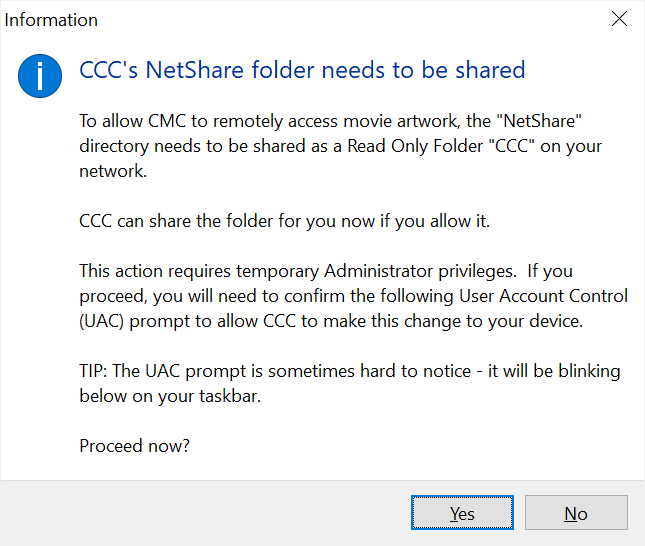645x546 pixels.
Task: Click 'To allow CMC' at paragraph start
Action: tap(132, 121)
